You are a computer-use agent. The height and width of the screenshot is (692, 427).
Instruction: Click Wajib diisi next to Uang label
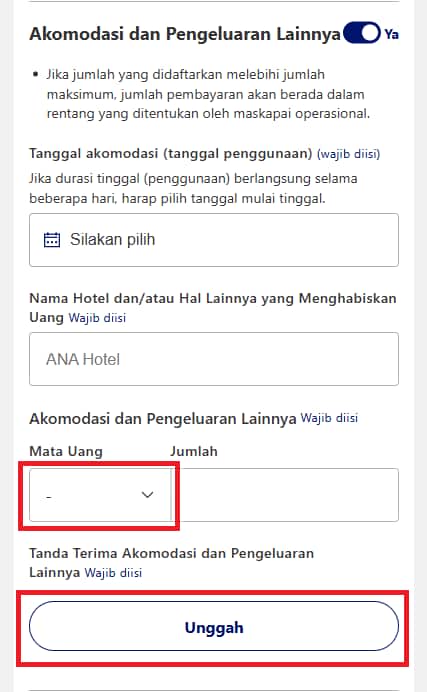97,318
